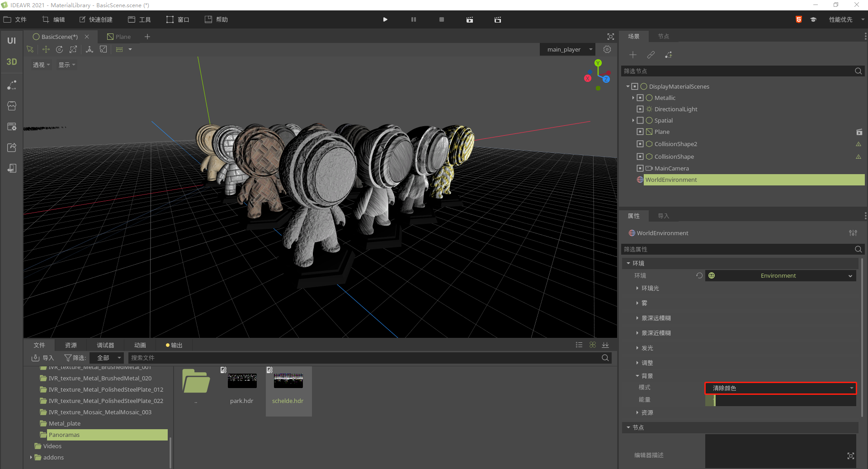
Task: Search nodes using the magnifier icon
Action: [x=858, y=71]
